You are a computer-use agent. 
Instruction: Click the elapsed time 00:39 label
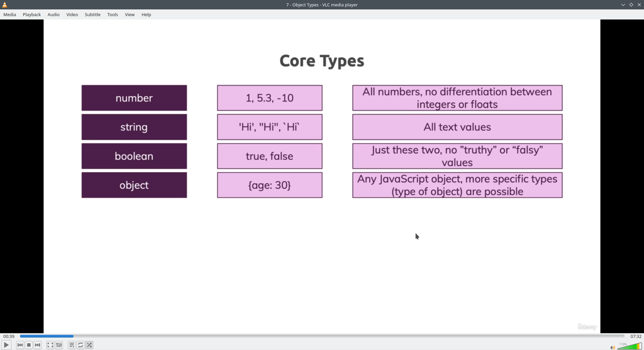(x=9, y=336)
